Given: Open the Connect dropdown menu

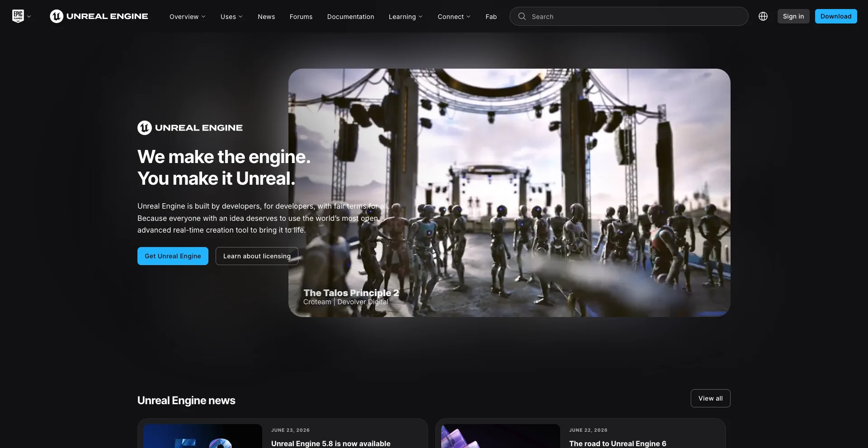Looking at the screenshot, I should pos(454,17).
